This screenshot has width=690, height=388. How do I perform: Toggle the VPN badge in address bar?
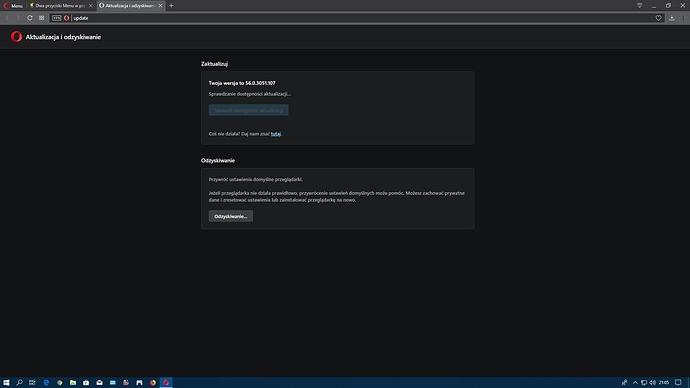pyautogui.click(x=56, y=18)
